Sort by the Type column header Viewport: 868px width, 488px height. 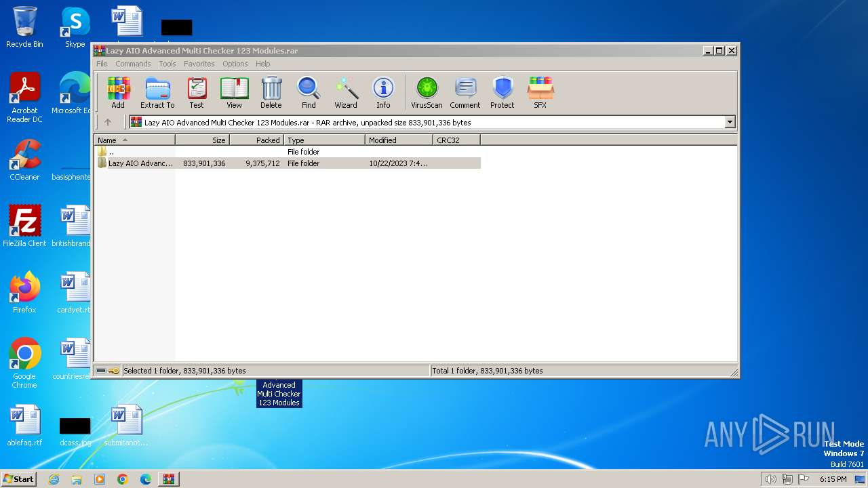coord(325,140)
